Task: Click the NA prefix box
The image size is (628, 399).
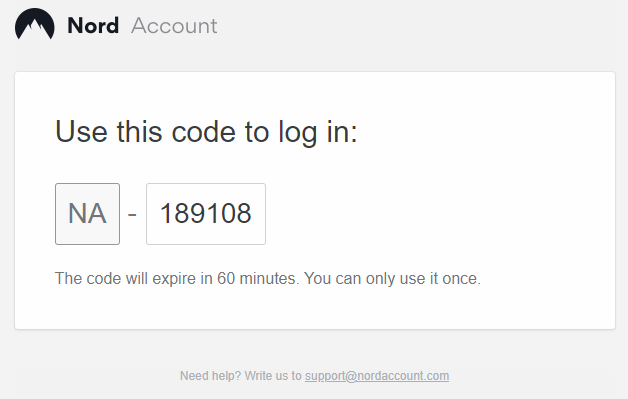Action: [x=87, y=214]
